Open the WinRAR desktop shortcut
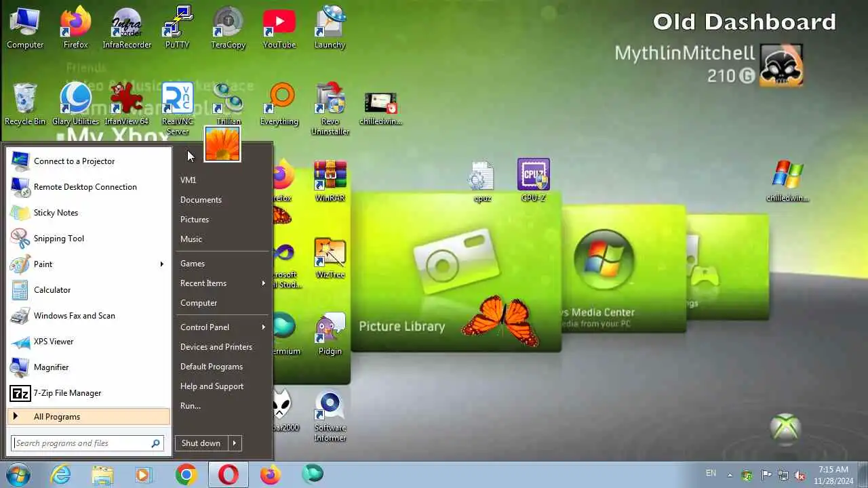 (330, 182)
